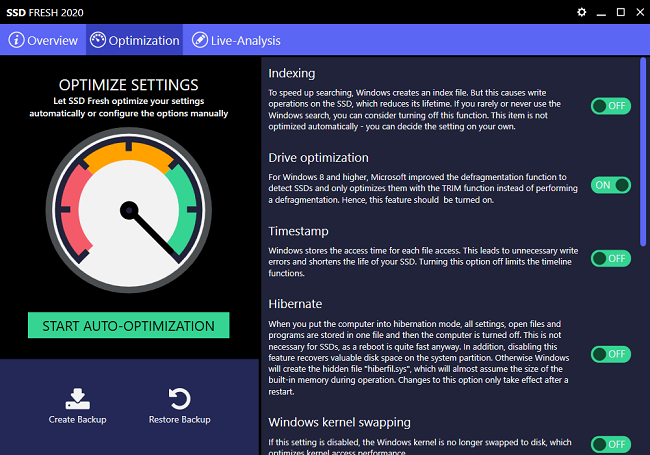Click the Restore Backup arrow icon
650x455 pixels.
[179, 399]
